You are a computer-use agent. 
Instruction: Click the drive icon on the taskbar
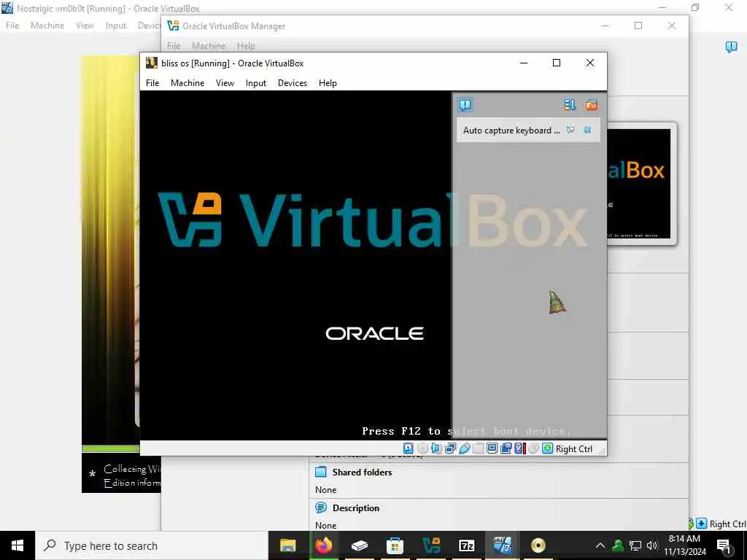tap(359, 545)
